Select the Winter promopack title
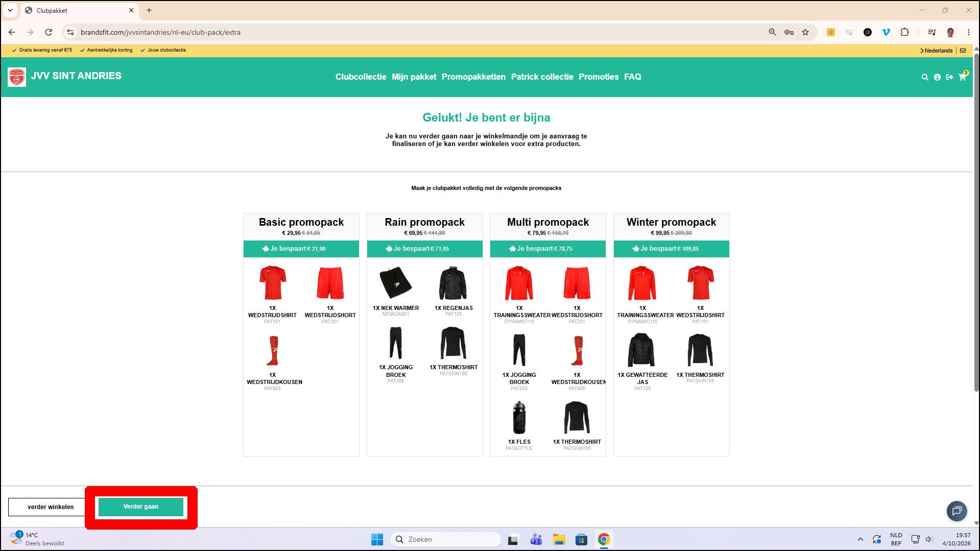This screenshot has width=980, height=551. point(671,222)
